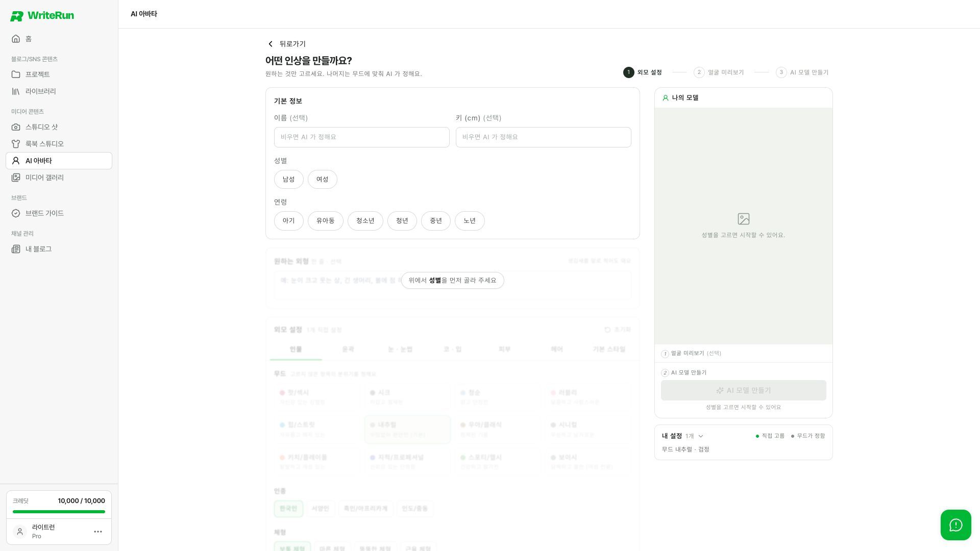980x551 pixels.
Task: Choose 중년 age group
Action: 436,221
